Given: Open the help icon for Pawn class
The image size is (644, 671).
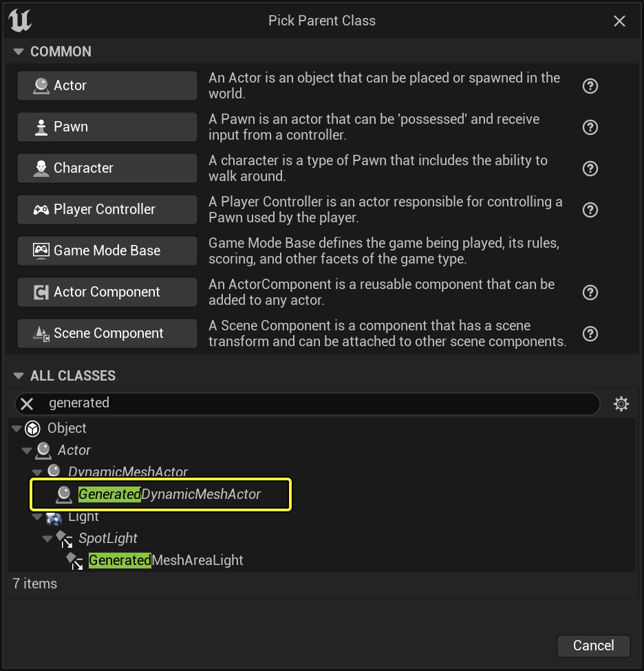Looking at the screenshot, I should pyautogui.click(x=590, y=127).
